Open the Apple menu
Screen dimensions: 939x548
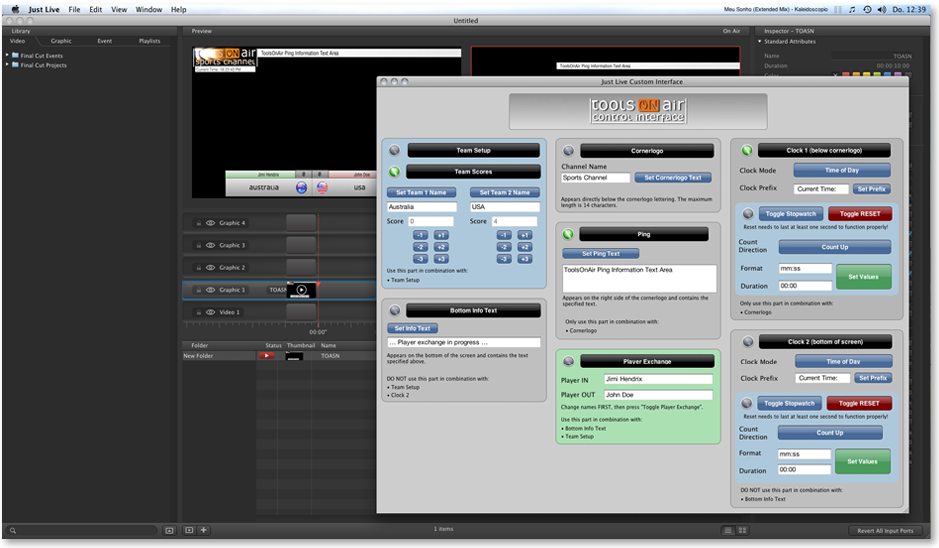pos(15,9)
